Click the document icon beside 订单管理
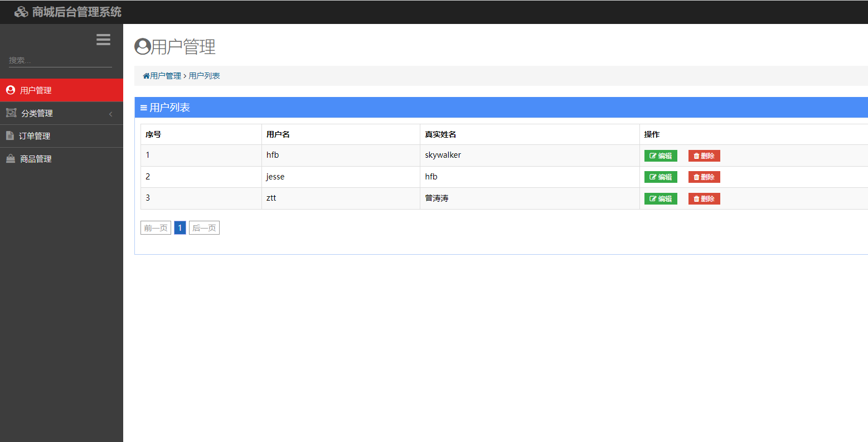868x442 pixels. [x=10, y=135]
